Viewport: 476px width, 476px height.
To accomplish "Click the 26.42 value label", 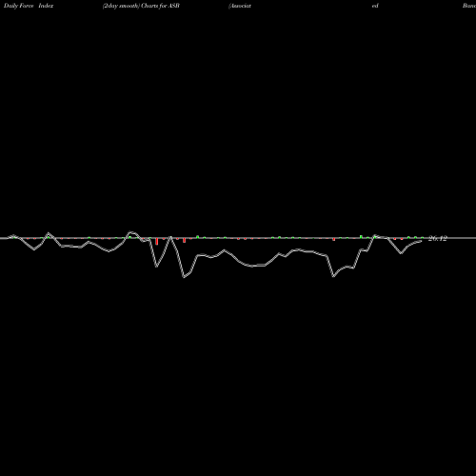I will point(438,238).
